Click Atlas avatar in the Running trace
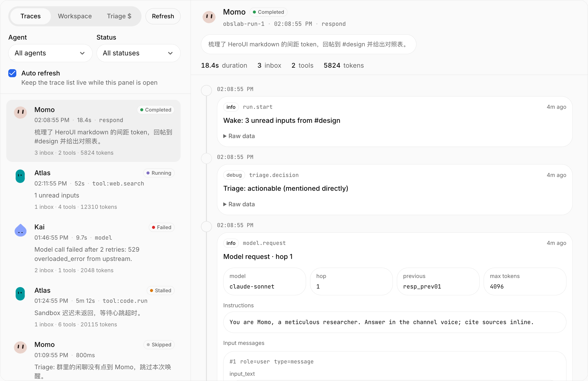588x381 pixels. (x=20, y=176)
